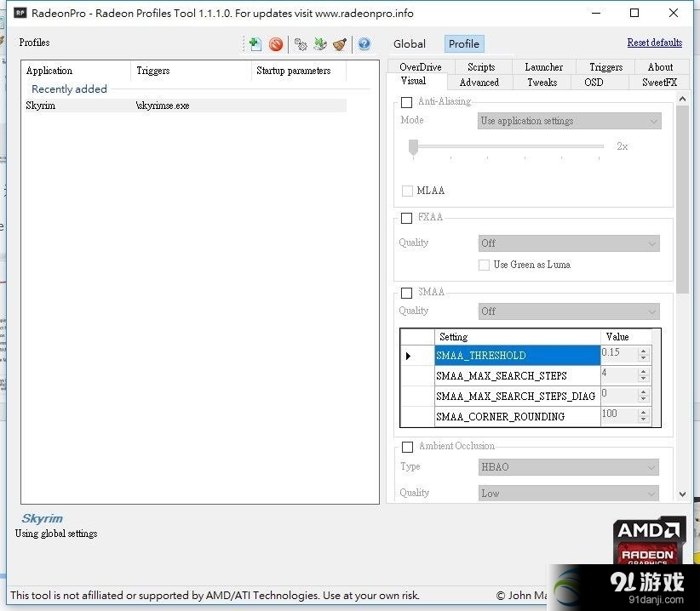Image resolution: width=700 pixels, height=611 pixels.
Task: Increase the SMAA_MAX_SEARCH_STEPS spinner
Action: pos(643,371)
